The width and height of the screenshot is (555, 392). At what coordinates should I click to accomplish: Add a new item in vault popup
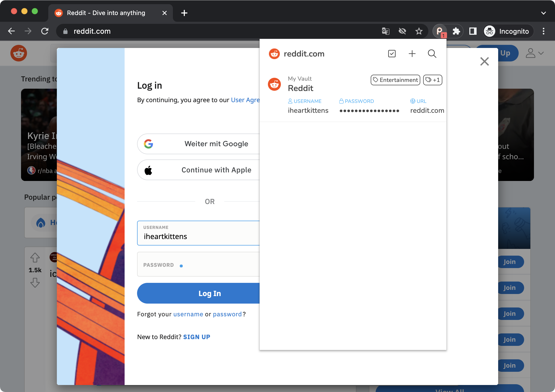412,54
